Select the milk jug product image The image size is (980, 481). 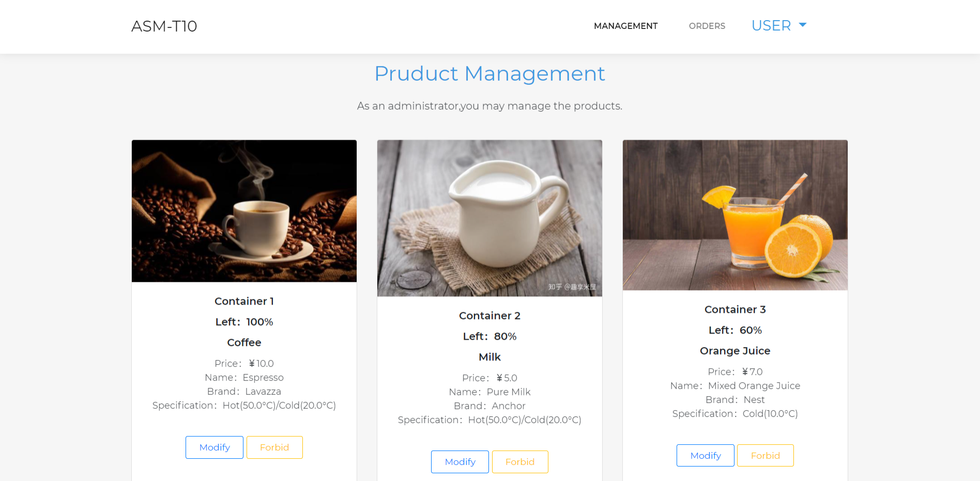(489, 218)
